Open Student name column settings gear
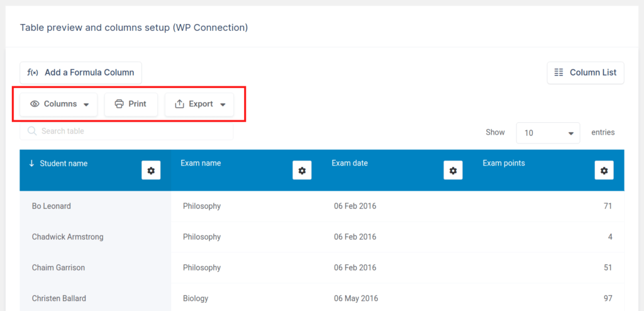 click(x=151, y=171)
